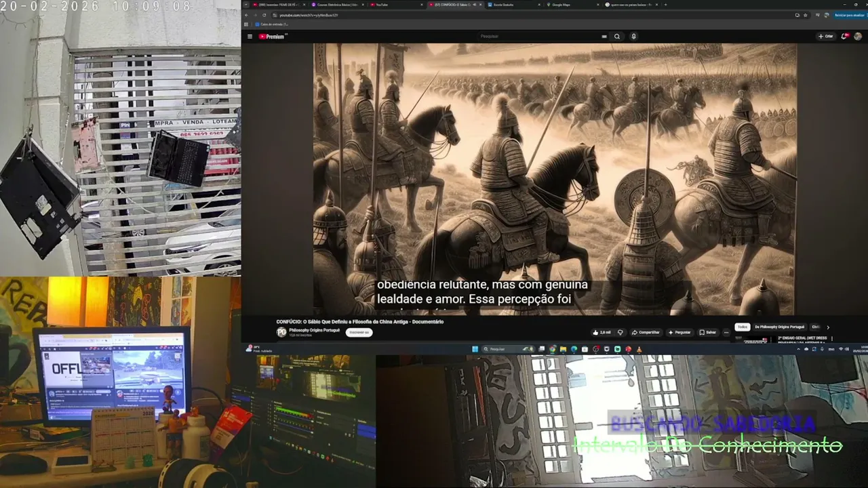
Task: Open a new browser tab
Action: (x=666, y=5)
